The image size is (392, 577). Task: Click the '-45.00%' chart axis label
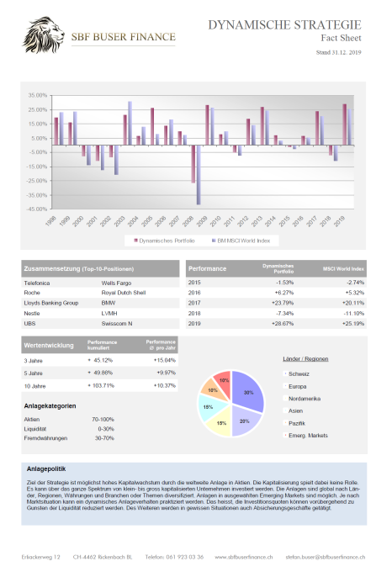coord(37,209)
